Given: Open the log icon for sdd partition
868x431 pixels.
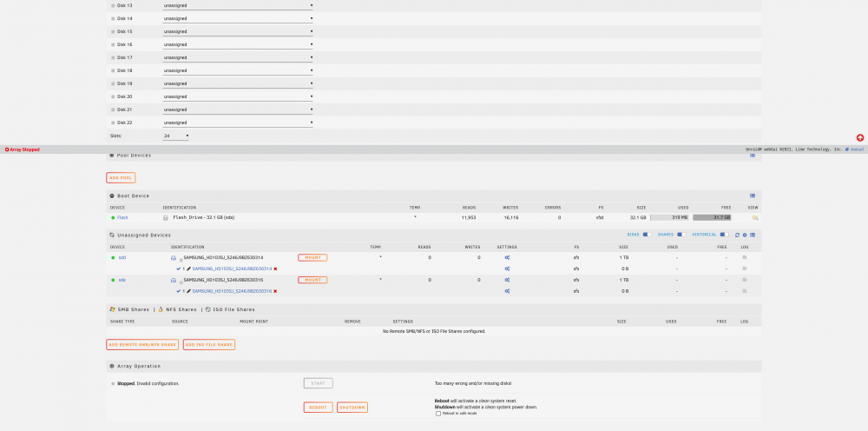Looking at the screenshot, I should [x=745, y=269].
